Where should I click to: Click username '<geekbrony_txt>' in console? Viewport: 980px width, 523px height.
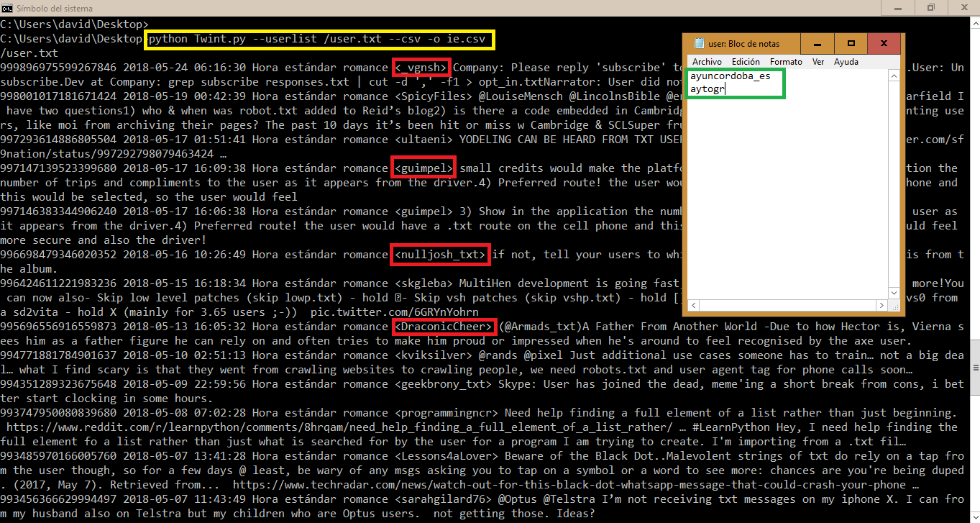click(x=443, y=384)
